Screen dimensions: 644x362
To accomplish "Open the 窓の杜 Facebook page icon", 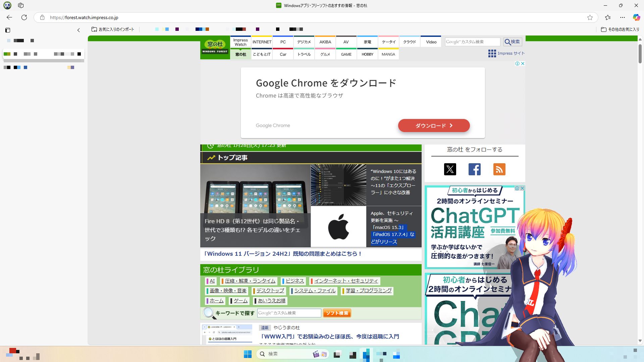I will (475, 169).
